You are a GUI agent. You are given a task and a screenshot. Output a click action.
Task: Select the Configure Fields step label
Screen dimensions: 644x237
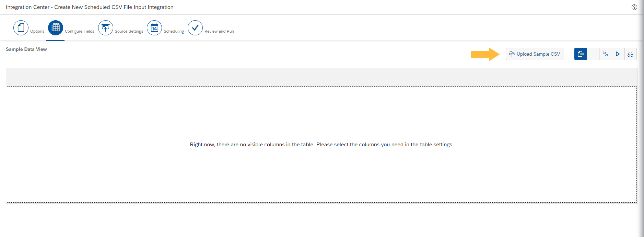80,31
